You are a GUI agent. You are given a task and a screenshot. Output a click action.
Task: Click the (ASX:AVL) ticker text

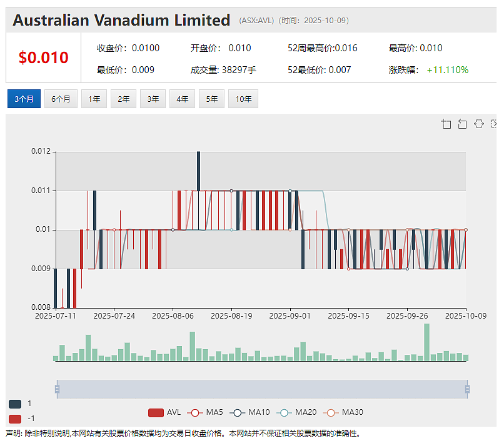(x=256, y=21)
